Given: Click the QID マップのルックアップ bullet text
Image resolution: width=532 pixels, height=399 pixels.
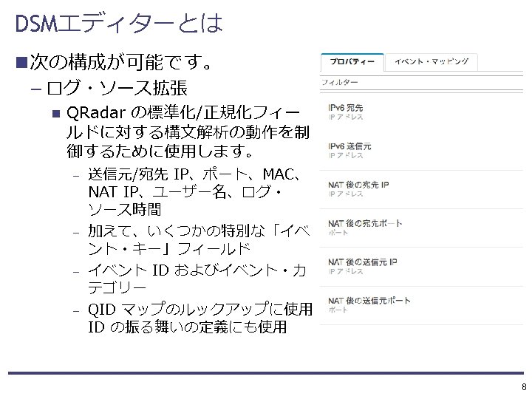Looking at the screenshot, I should pos(200,318).
